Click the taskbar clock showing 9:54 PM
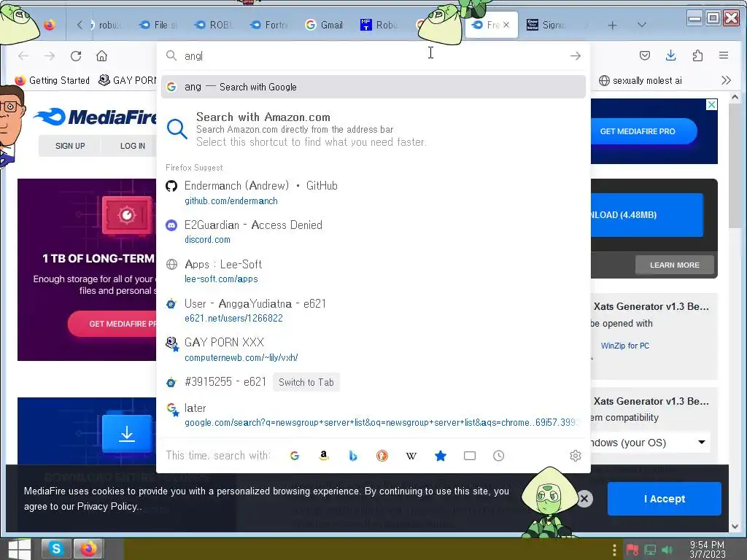 [707, 550]
